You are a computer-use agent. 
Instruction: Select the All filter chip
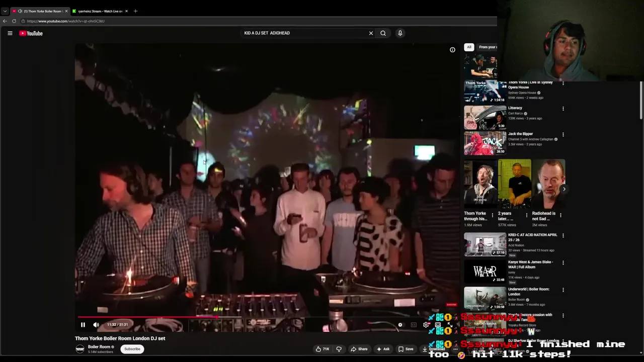(x=469, y=47)
